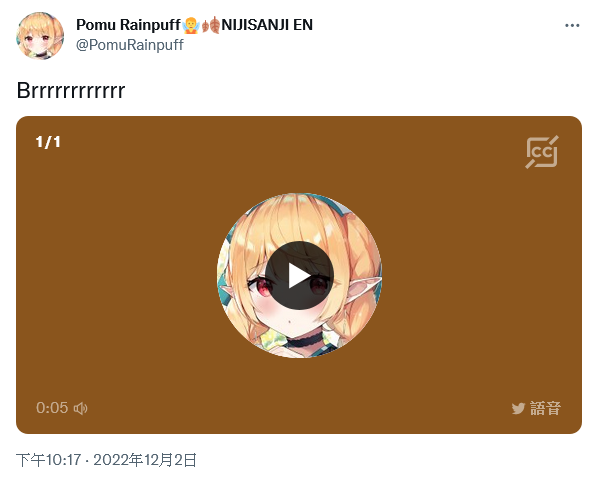Click the fallen leaf emoji in the name
This screenshot has height=485, width=598.
pos(211,25)
